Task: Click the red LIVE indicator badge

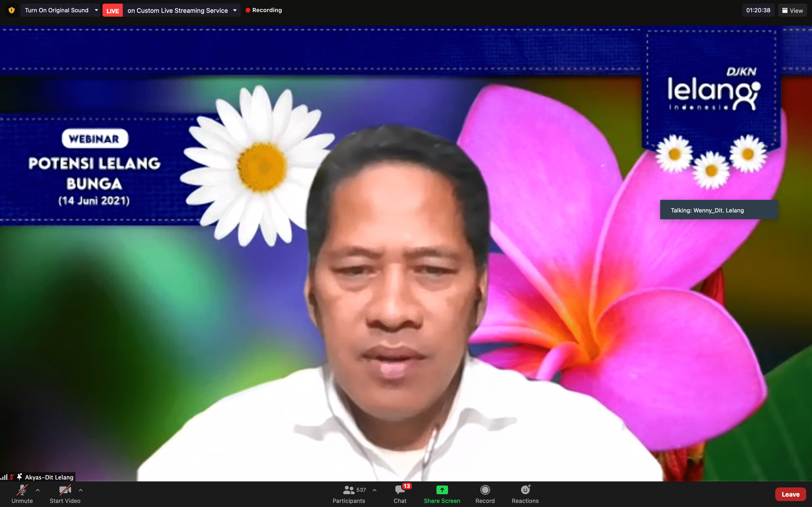Action: click(112, 10)
